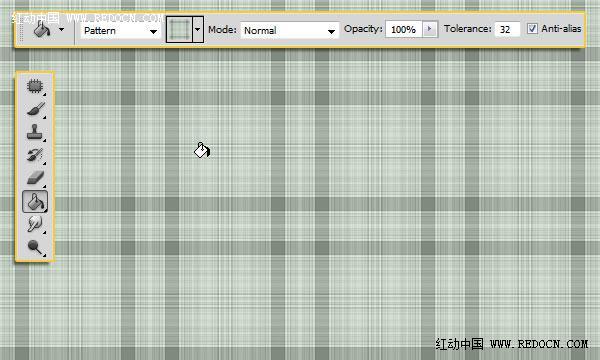Select the Eraser tool
This screenshot has width=600, height=360.
pyautogui.click(x=35, y=178)
